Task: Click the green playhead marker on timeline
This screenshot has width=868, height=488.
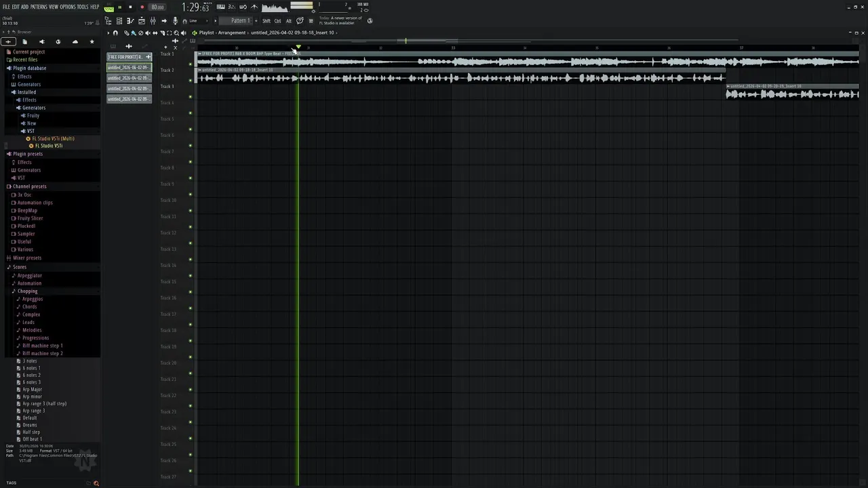Action: [x=298, y=47]
